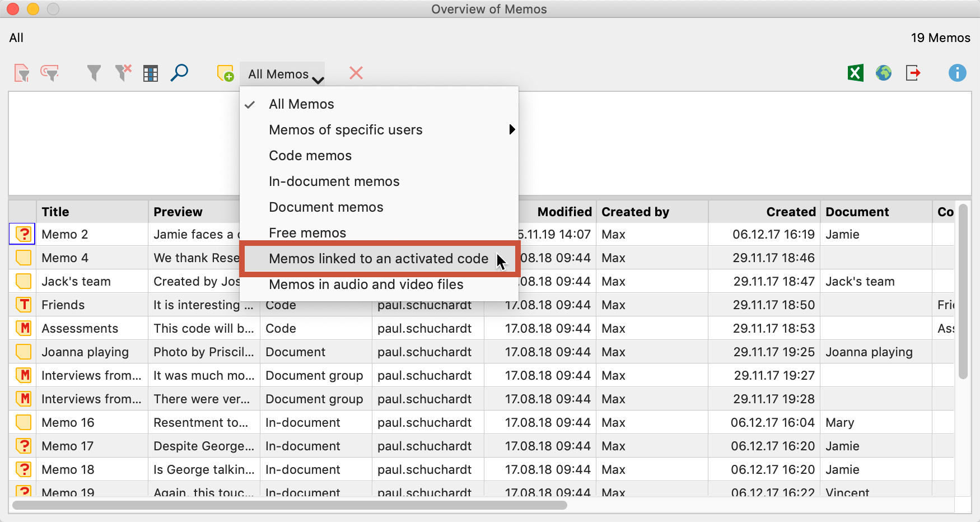The width and height of the screenshot is (980, 522).
Task: Click the Memo 16 title cell
Action: tap(92, 422)
